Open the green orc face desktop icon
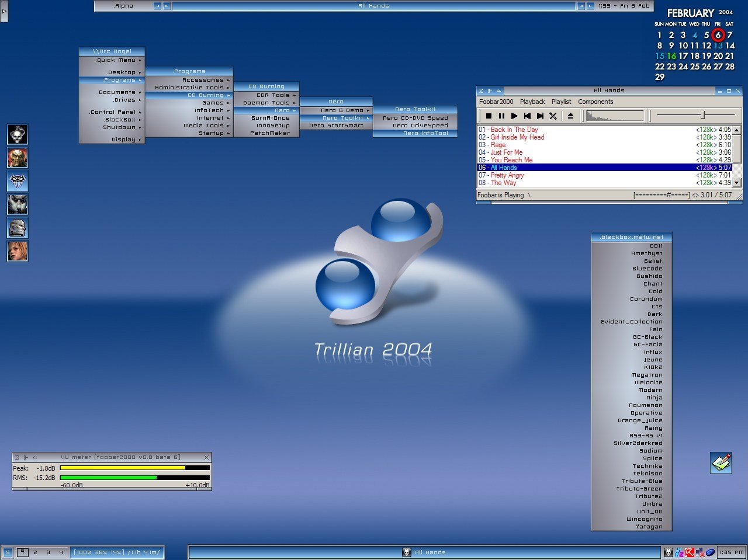Image resolution: width=748 pixels, height=560 pixels. pyautogui.click(x=18, y=158)
